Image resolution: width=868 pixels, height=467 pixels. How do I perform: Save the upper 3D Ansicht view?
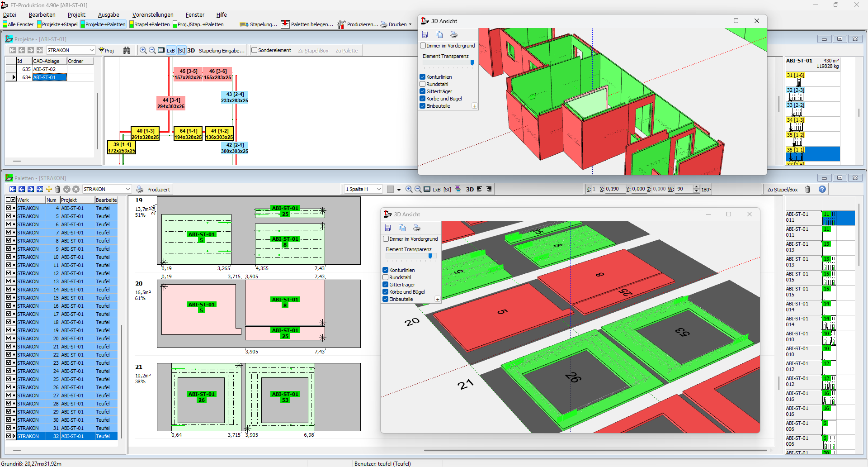click(425, 34)
